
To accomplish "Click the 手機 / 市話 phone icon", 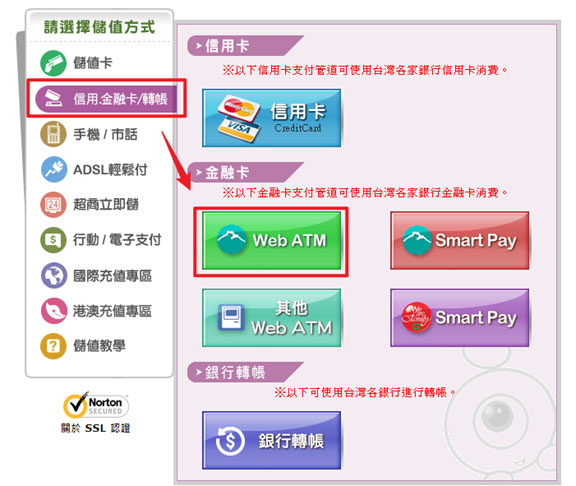I will [x=53, y=134].
